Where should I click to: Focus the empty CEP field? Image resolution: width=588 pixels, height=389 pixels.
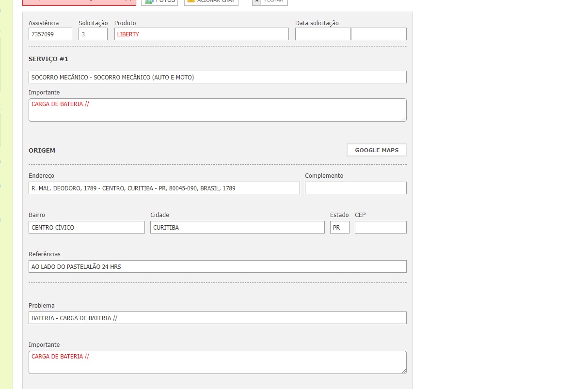click(381, 227)
